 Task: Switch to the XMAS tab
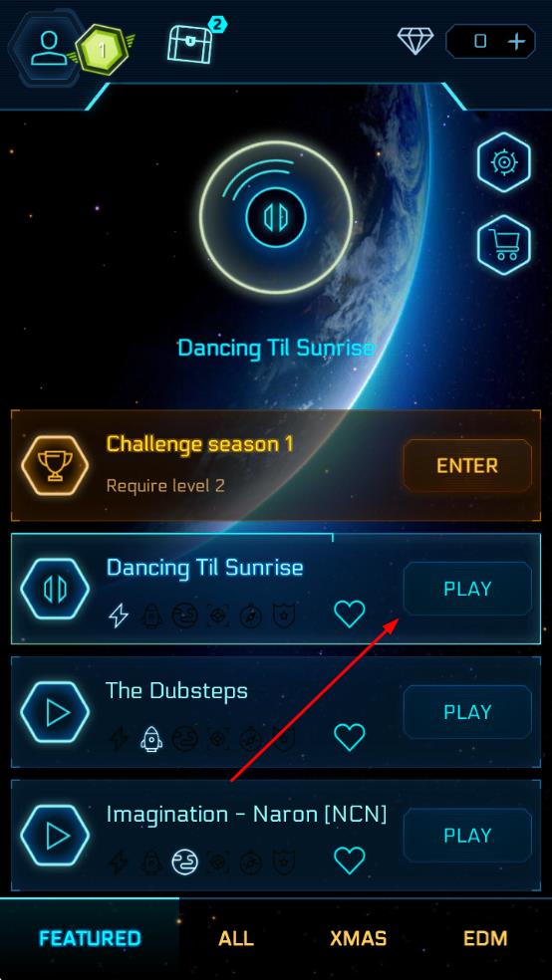tap(359, 938)
